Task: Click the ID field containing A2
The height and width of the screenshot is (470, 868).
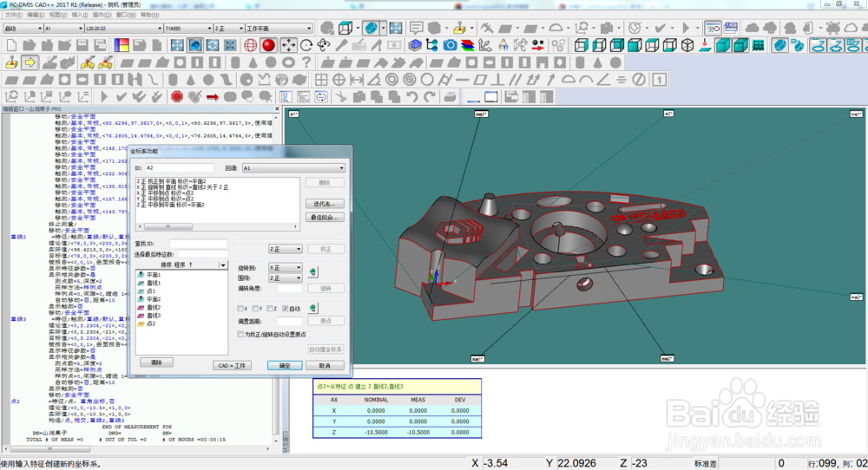Action: (180, 167)
